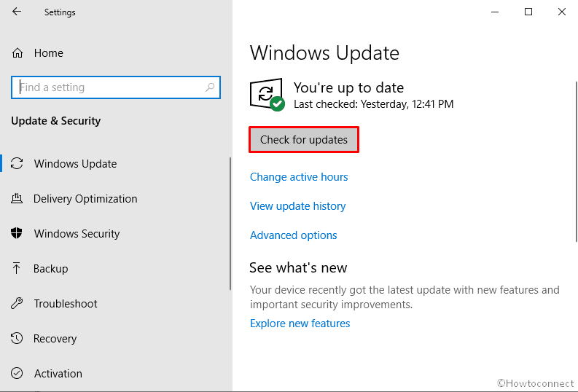Open Advanced options link
Image resolution: width=578 pixels, height=392 pixels.
point(293,235)
